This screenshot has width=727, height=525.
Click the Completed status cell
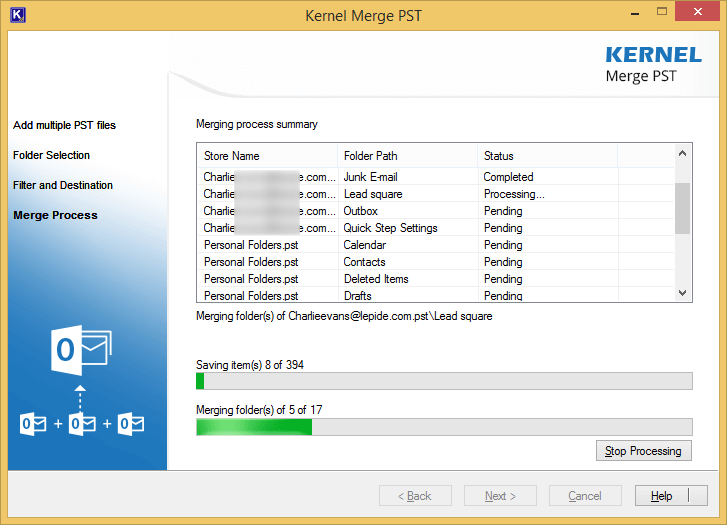(x=508, y=177)
